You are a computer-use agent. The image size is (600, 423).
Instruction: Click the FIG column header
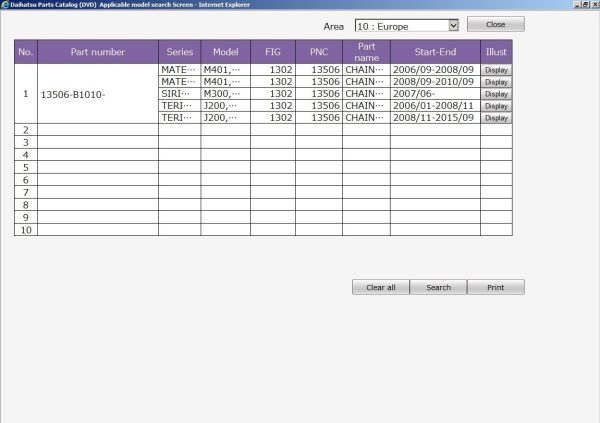[x=273, y=52]
